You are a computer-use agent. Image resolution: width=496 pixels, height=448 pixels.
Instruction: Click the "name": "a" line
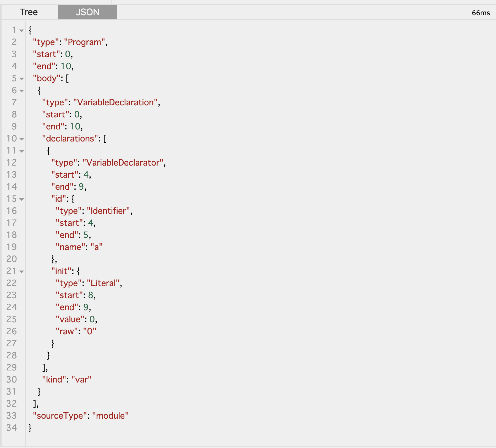(79, 247)
